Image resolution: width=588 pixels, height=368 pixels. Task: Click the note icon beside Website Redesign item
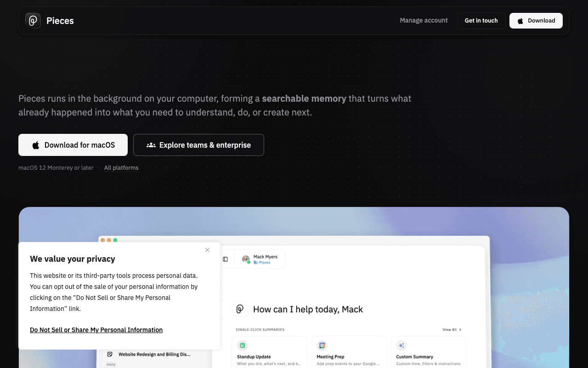click(110, 354)
